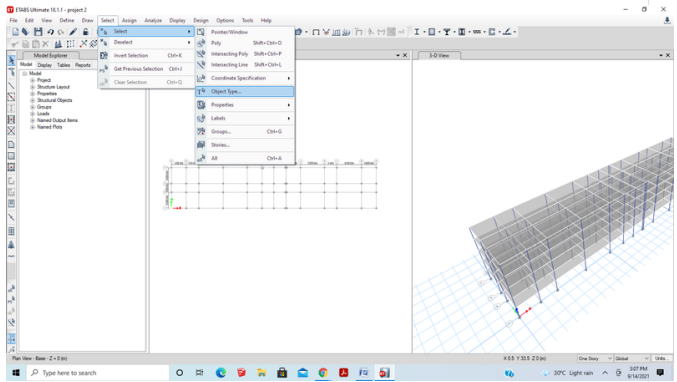677x382 pixels.
Task: Open File Explorer from the taskbar
Action: (262, 373)
